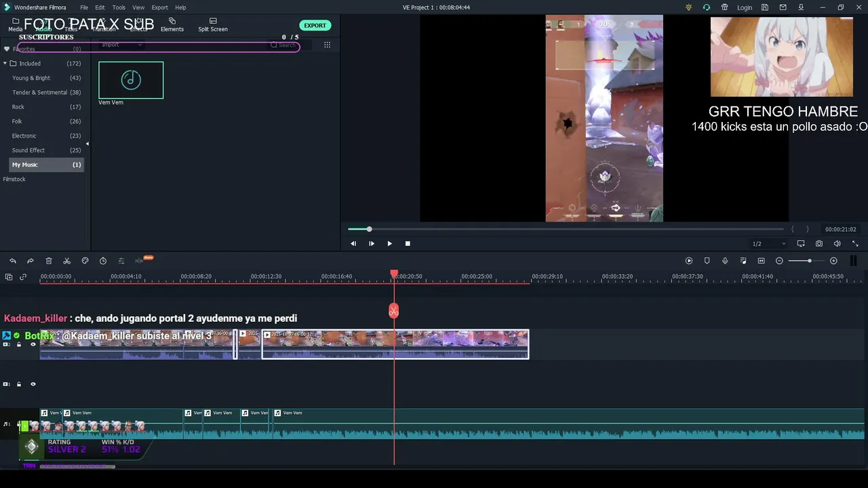
Task: Stop the preview playback
Action: pos(408,243)
